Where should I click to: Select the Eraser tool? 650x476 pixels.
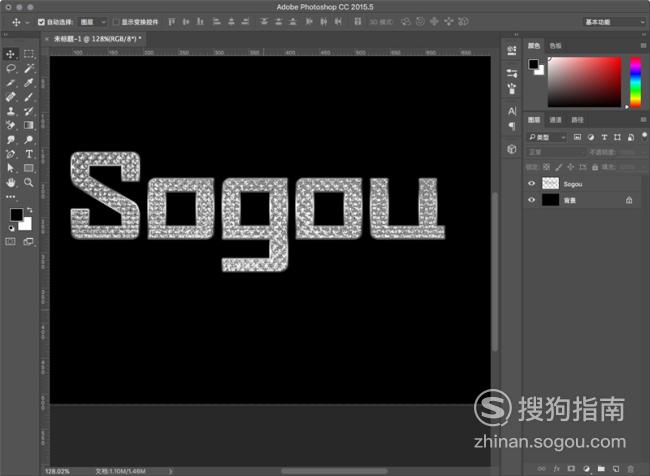point(11,125)
